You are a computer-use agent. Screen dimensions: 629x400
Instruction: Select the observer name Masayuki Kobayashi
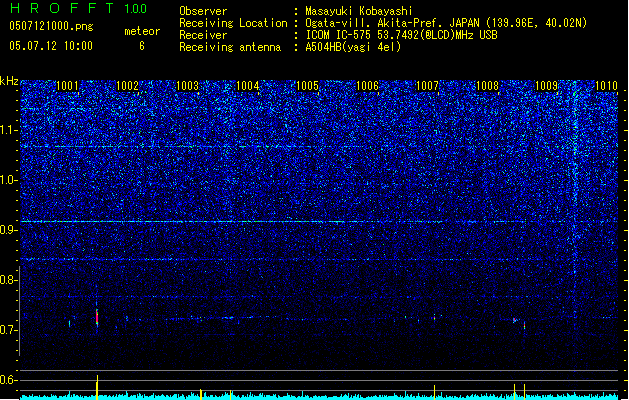359,11
